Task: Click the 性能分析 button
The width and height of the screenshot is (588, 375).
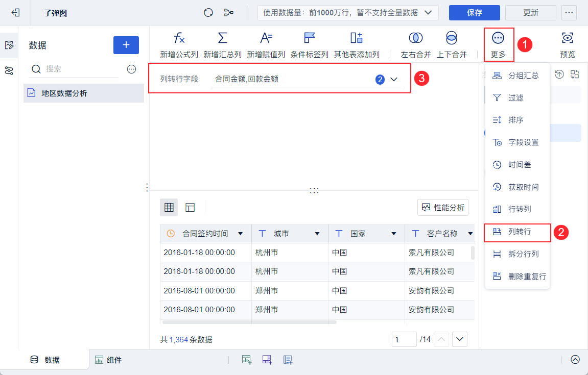Action: click(443, 208)
